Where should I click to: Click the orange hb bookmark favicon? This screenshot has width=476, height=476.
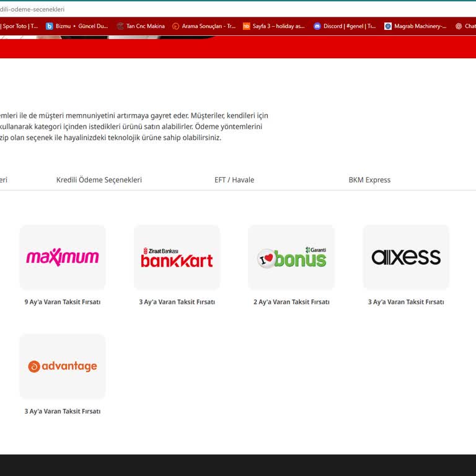tap(247, 26)
